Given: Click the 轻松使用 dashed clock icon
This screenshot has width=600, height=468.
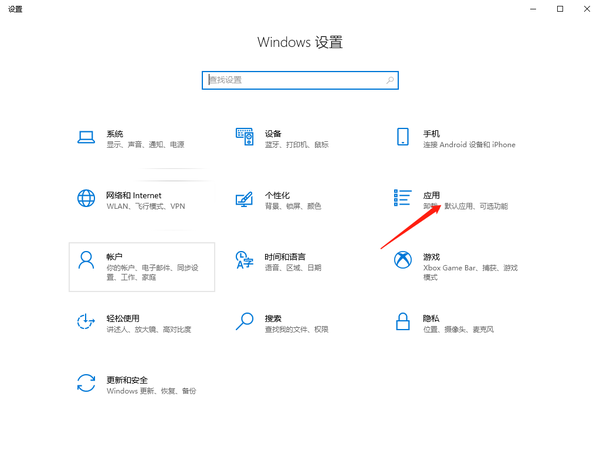Looking at the screenshot, I should coord(86,321).
